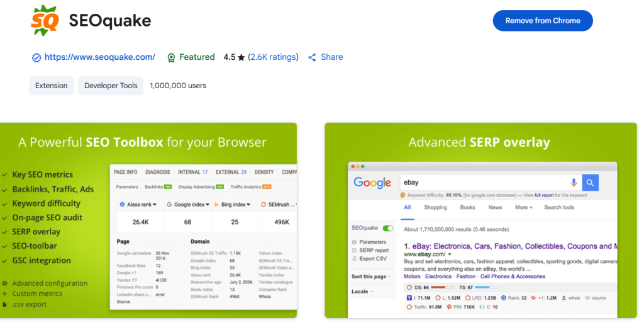
Task: Open the Advanced SERP overlay screenshot
Action: 480,220
